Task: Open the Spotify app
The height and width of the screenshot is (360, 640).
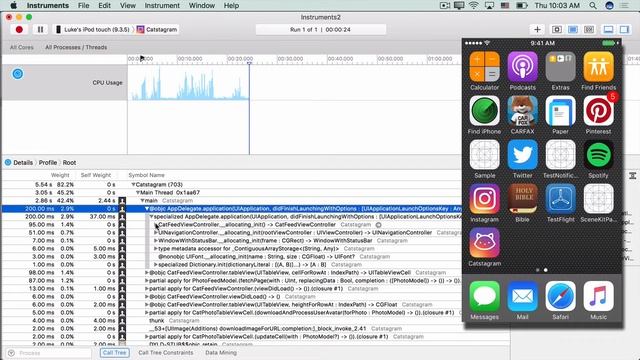Action: tap(598, 155)
